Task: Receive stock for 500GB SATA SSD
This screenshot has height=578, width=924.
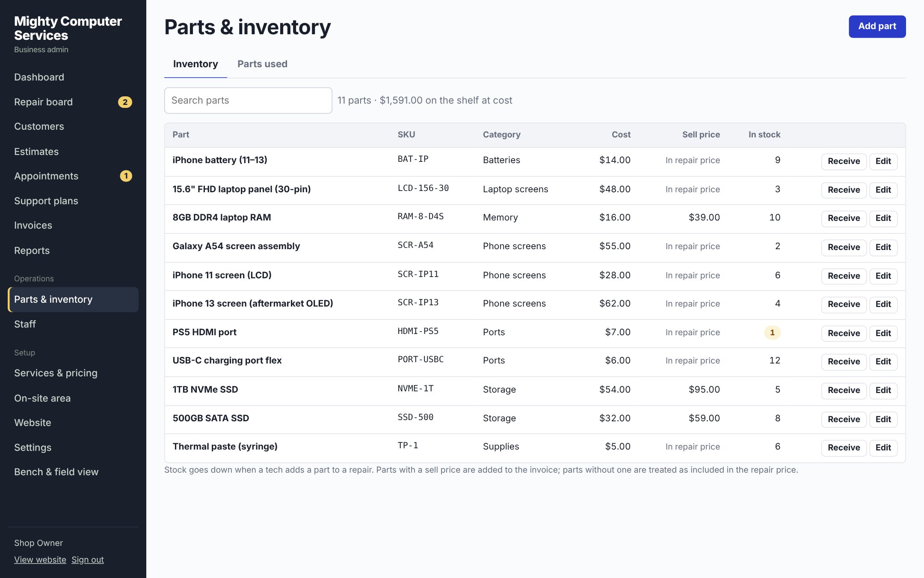Action: [x=844, y=420]
